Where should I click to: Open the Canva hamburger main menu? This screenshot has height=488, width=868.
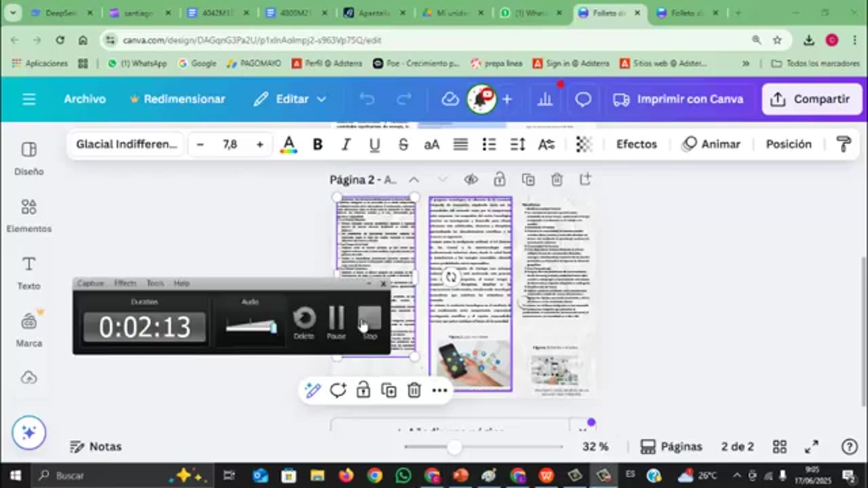tap(28, 99)
